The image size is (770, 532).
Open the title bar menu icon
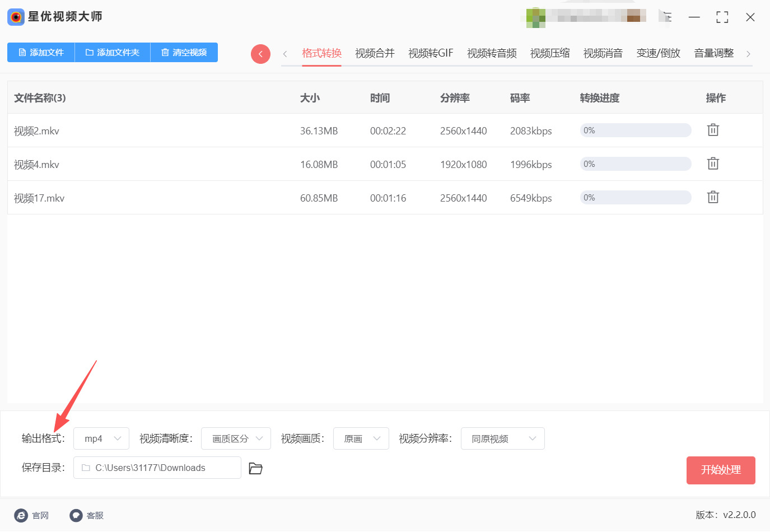click(x=667, y=17)
